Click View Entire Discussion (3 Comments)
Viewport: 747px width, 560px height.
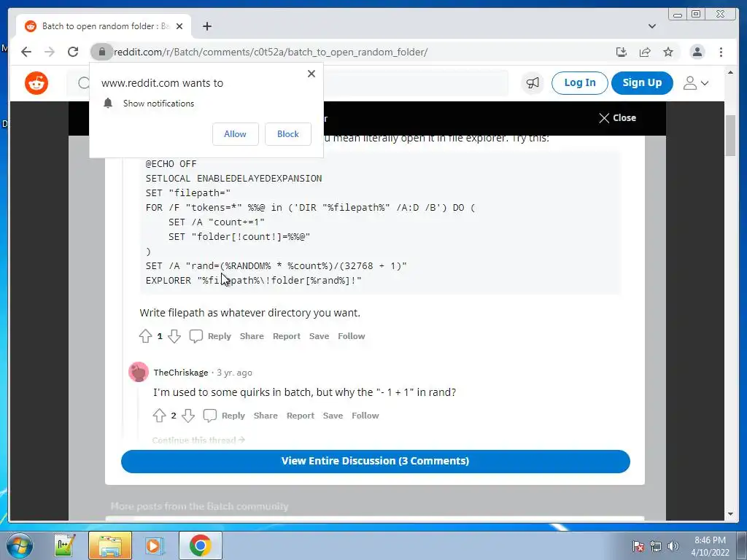[376, 461]
